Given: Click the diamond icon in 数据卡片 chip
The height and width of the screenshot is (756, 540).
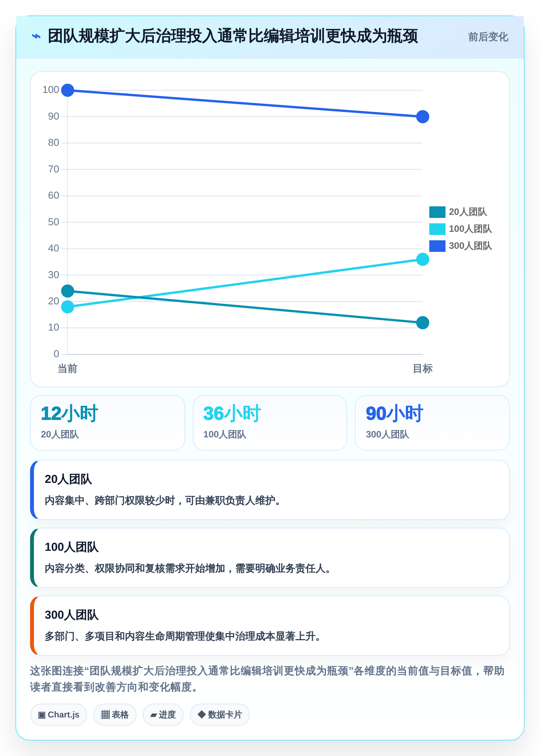Looking at the screenshot, I should pyautogui.click(x=201, y=714).
